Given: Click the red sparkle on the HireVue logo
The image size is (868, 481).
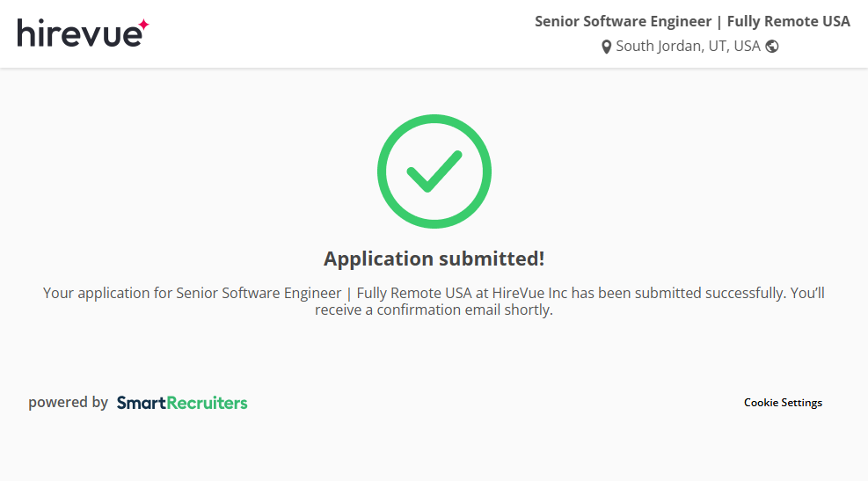Looking at the screenshot, I should point(143,25).
